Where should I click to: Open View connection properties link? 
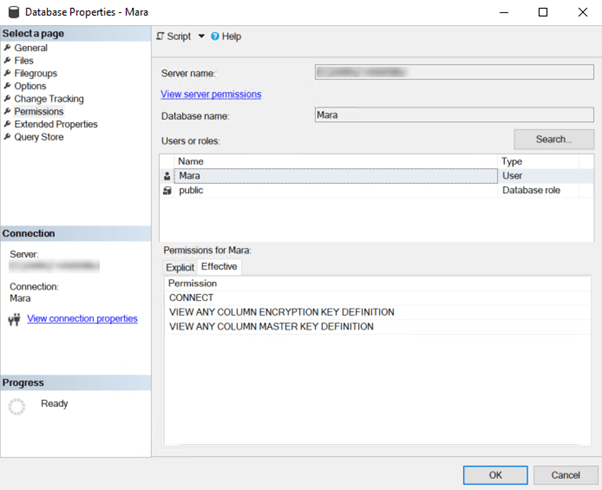(x=82, y=319)
